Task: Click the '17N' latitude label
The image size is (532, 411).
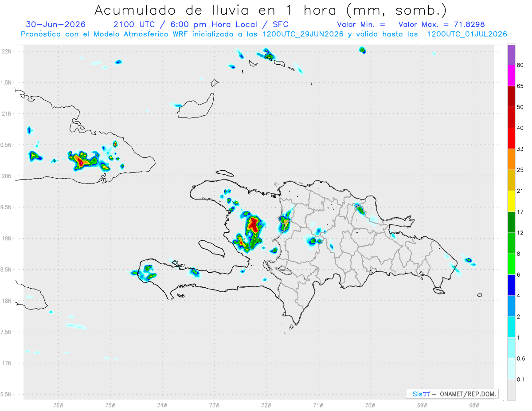Action: 7,363
